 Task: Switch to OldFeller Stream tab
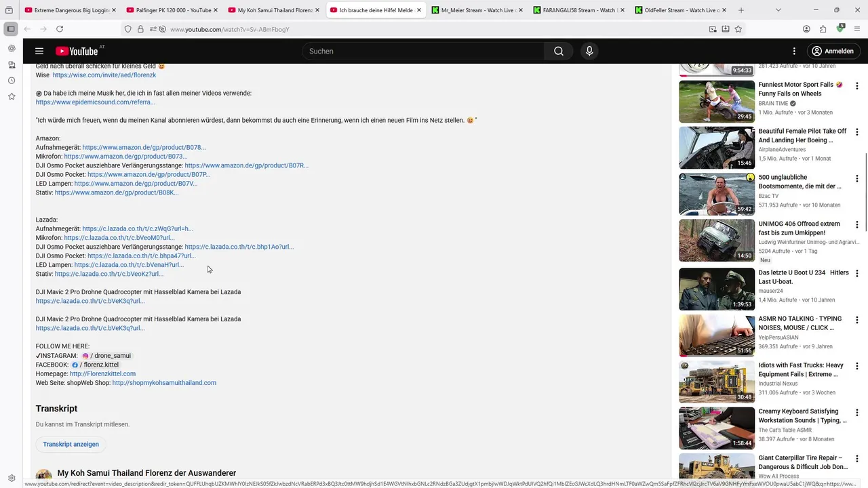click(x=679, y=10)
